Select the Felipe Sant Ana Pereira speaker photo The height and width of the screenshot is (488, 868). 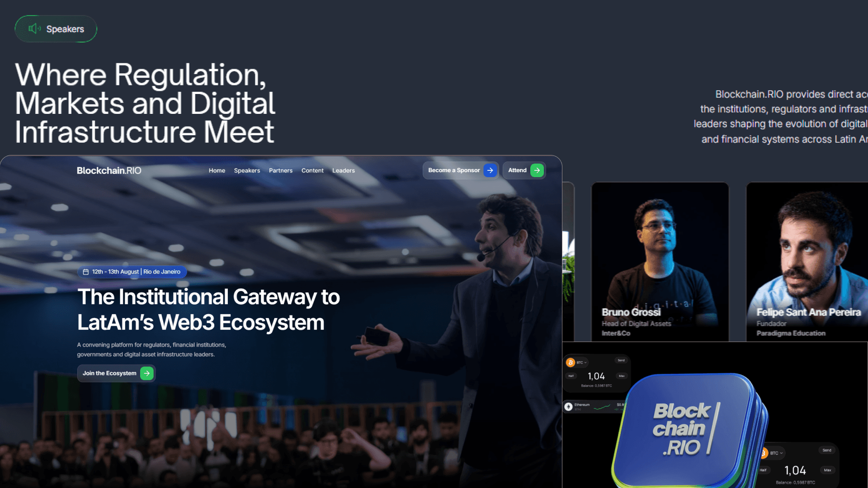pyautogui.click(x=807, y=262)
